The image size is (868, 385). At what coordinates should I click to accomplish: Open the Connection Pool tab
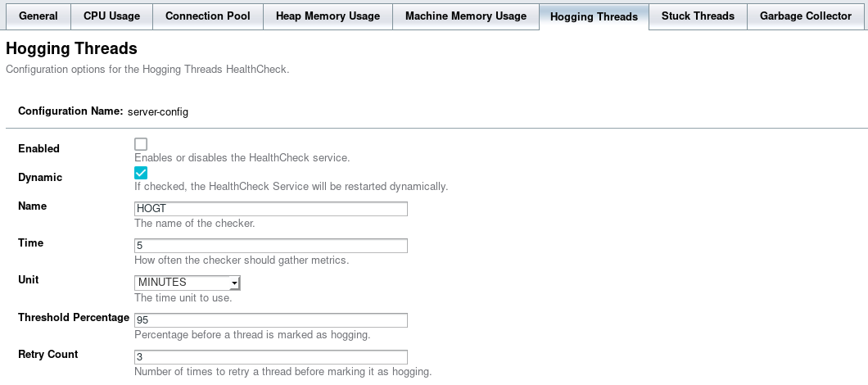pos(208,16)
